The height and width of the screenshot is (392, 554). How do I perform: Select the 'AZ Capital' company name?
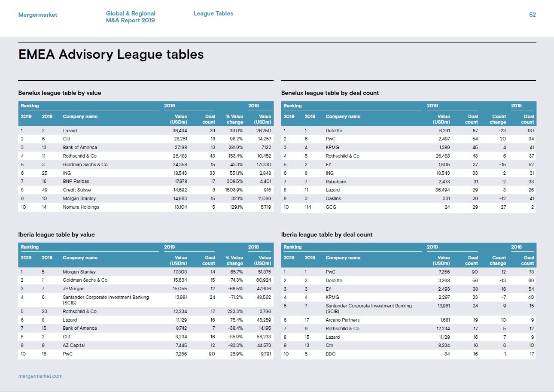[74, 345]
